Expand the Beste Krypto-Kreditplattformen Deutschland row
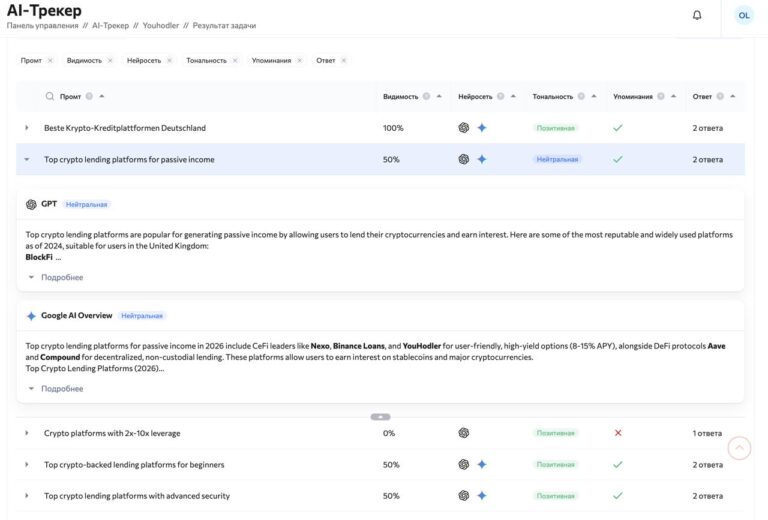The image size is (768, 520). (27, 128)
